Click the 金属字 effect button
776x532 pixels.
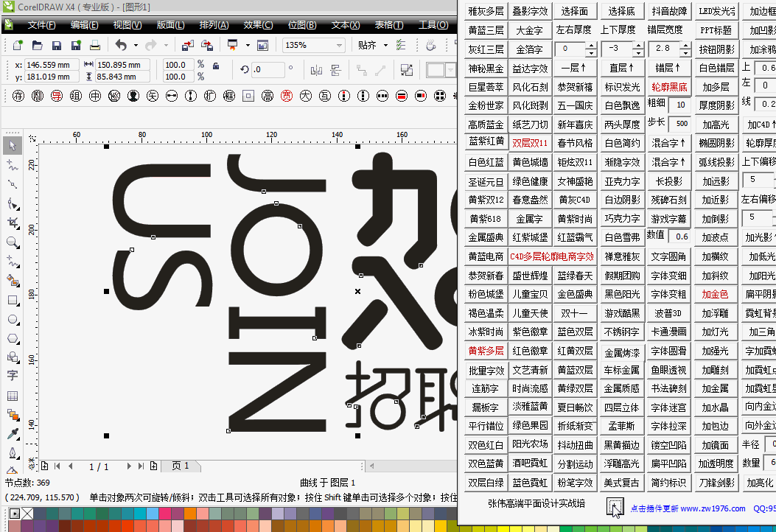529,219
